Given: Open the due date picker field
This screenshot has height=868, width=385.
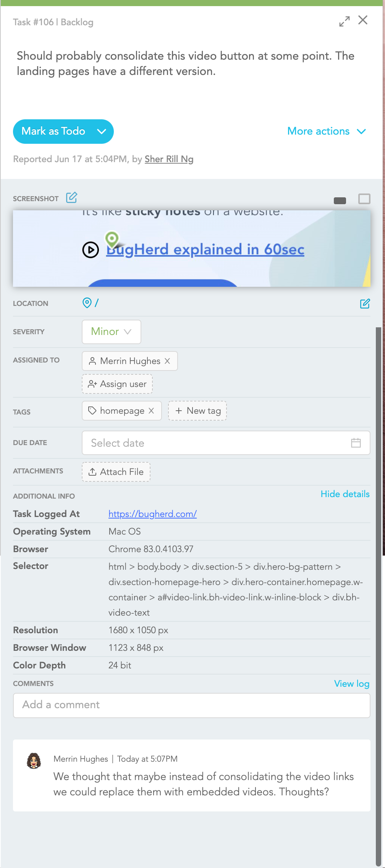Looking at the screenshot, I should [x=226, y=443].
